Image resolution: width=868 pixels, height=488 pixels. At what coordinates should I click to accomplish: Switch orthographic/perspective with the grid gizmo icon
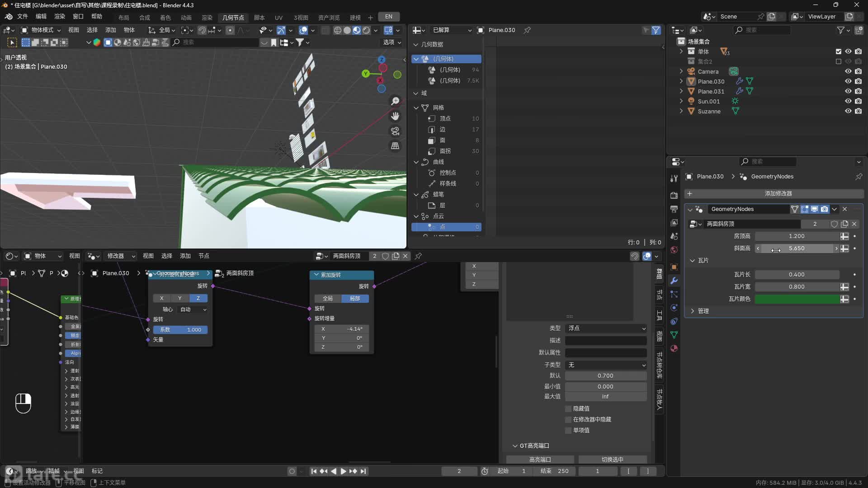click(395, 146)
